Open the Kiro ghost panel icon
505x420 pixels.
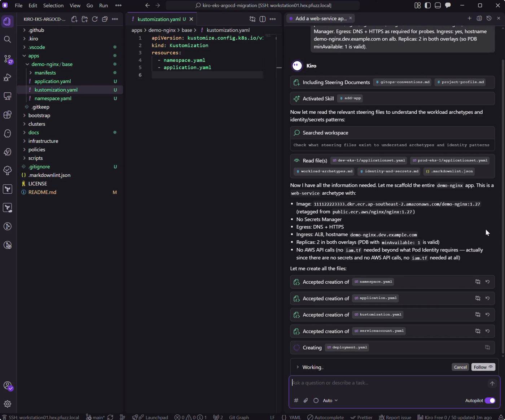(7, 133)
